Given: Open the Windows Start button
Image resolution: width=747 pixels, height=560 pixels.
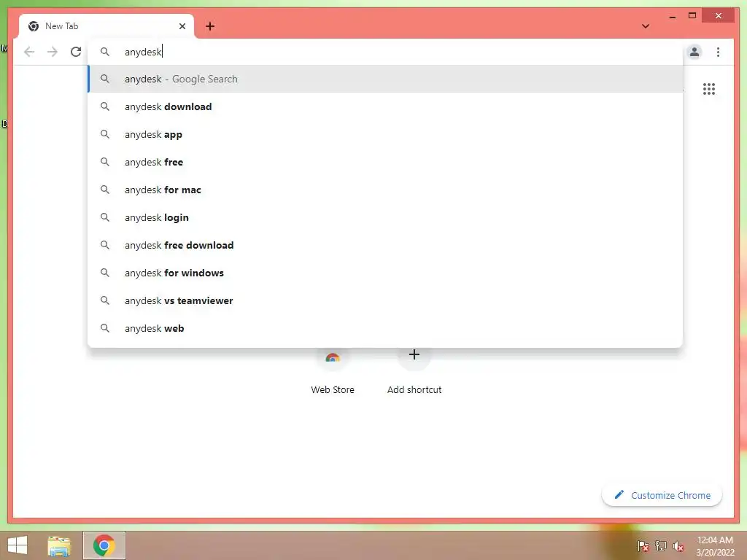Looking at the screenshot, I should [x=18, y=545].
